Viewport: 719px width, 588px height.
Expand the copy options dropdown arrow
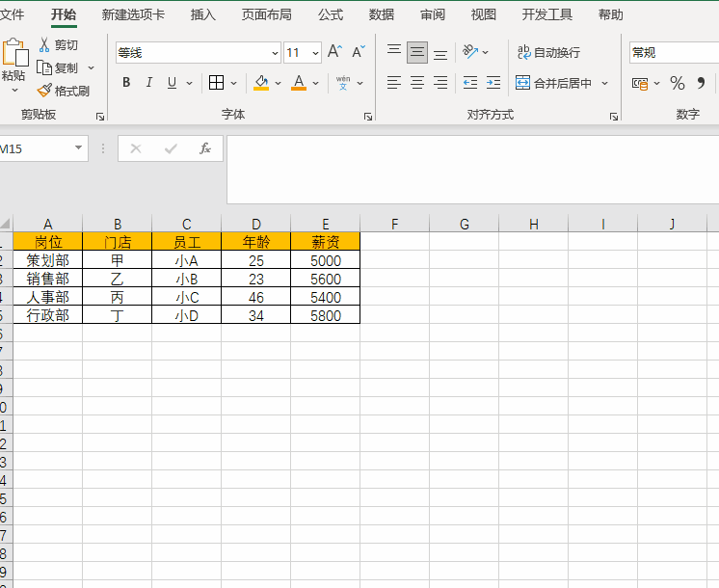click(x=91, y=67)
